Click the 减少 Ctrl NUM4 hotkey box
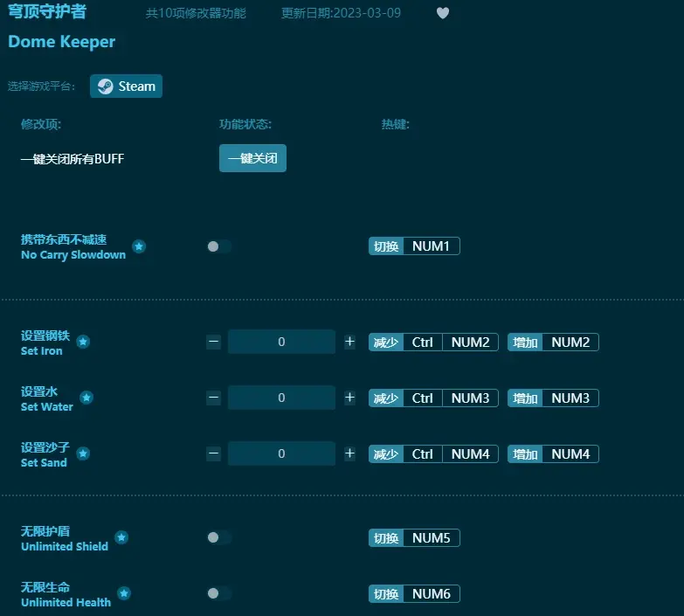 (x=433, y=454)
